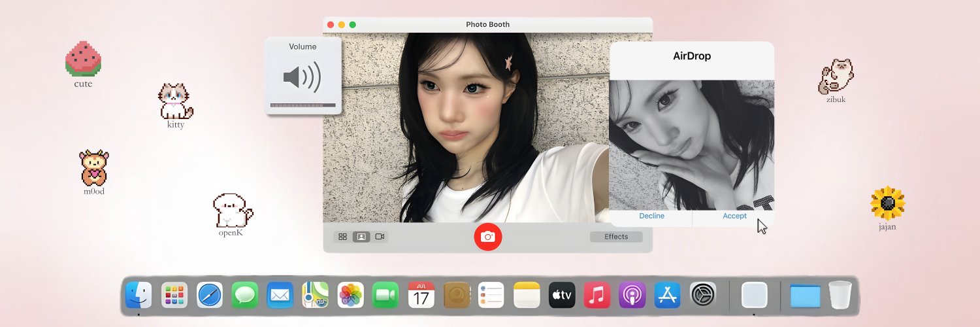Open System Preferences from the dock
The height and width of the screenshot is (327, 980).
pos(704,295)
